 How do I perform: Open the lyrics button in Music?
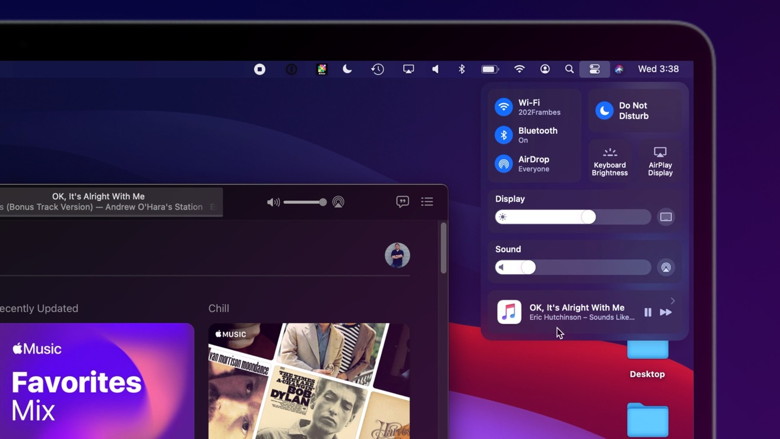click(x=403, y=202)
